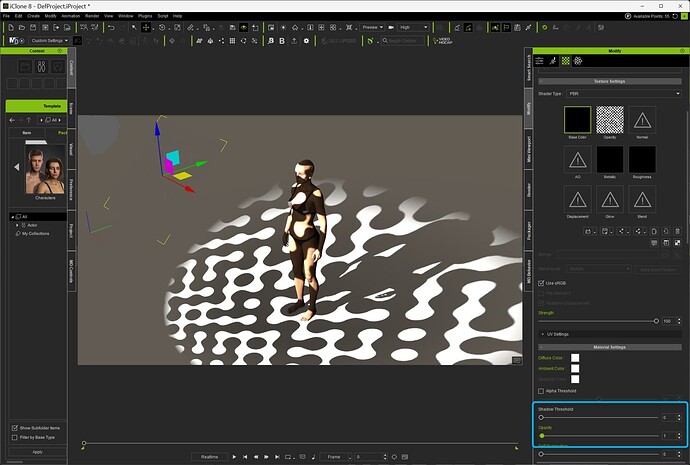Open the atom physics tab in Modify
Screen dimensions: 690x465
tap(578, 61)
